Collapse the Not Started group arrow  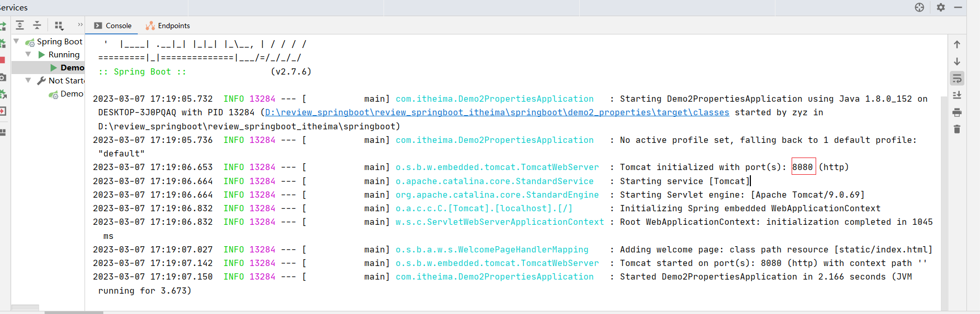click(28, 80)
